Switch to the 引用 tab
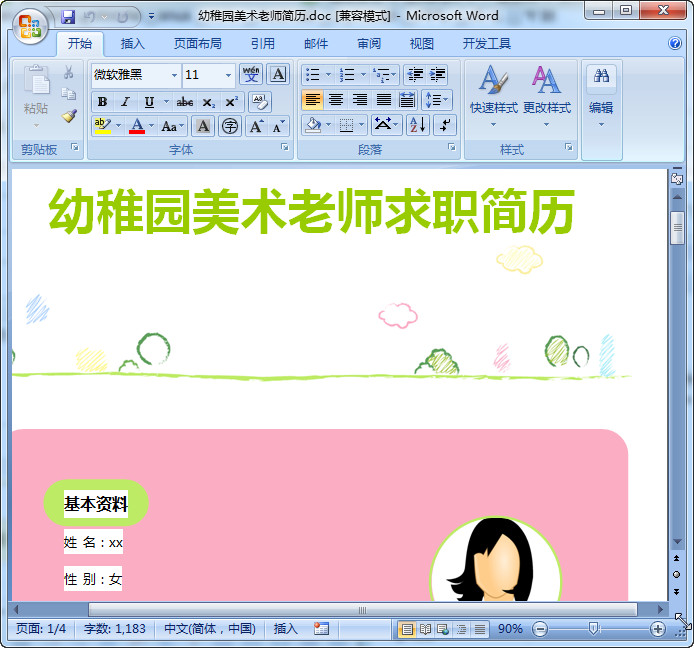 click(x=262, y=43)
